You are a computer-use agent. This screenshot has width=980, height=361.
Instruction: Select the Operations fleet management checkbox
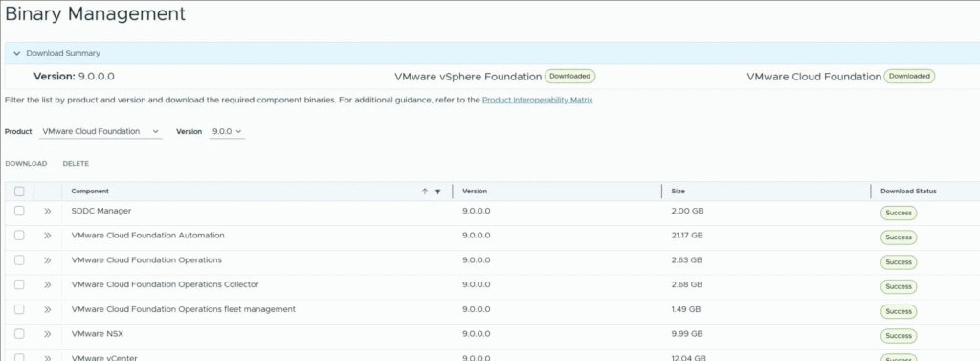click(19, 309)
